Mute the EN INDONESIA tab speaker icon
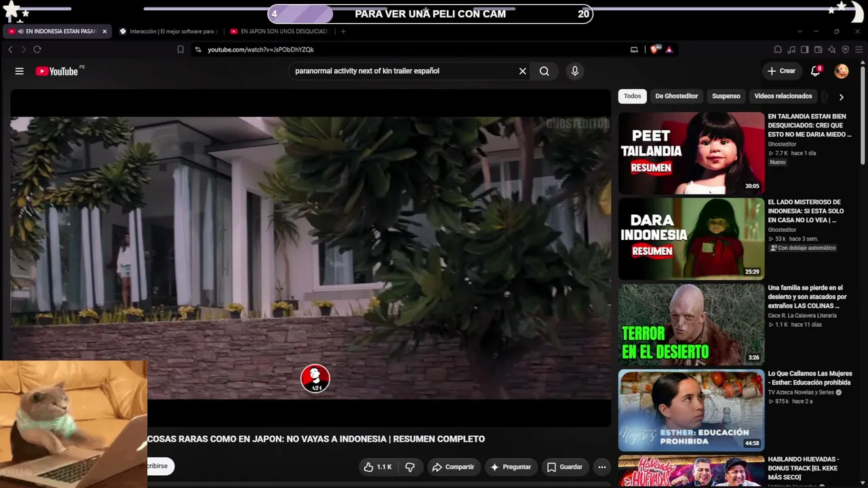868x488 pixels. (x=20, y=31)
